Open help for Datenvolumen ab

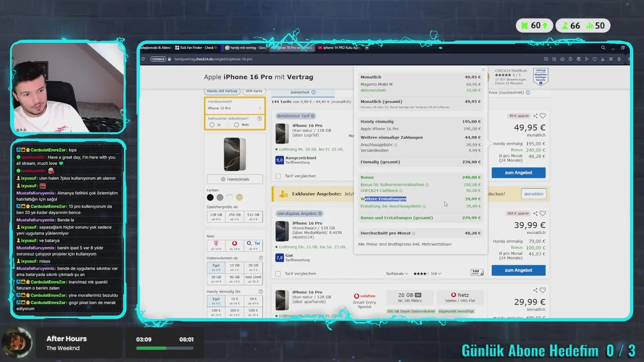pyautogui.click(x=261, y=258)
